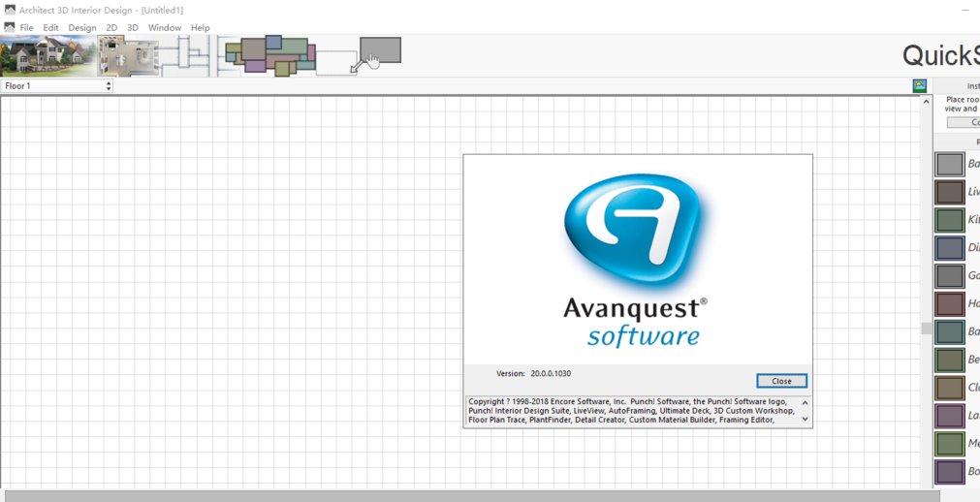
Task: Select the green 'Kit' kitchen room swatch
Action: [x=950, y=220]
